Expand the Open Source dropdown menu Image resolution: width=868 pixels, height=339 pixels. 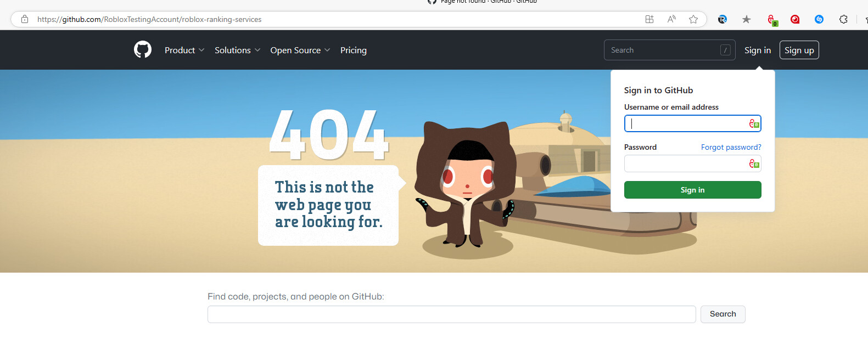(x=300, y=50)
